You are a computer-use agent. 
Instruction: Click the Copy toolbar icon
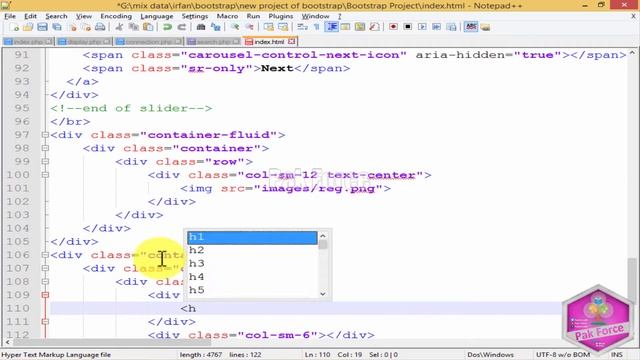[x=133, y=27]
